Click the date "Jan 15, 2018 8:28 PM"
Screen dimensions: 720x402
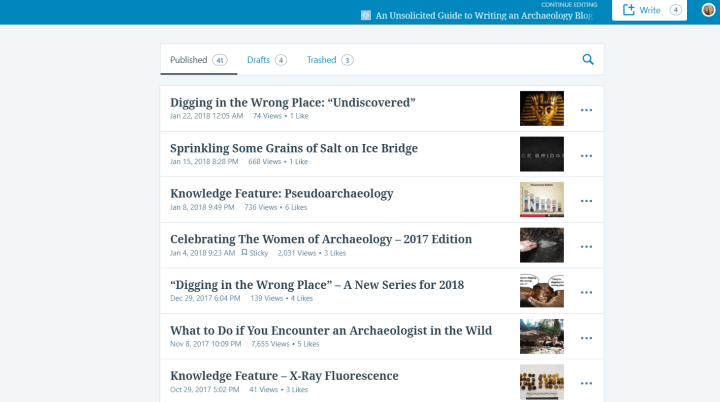[x=204, y=162]
